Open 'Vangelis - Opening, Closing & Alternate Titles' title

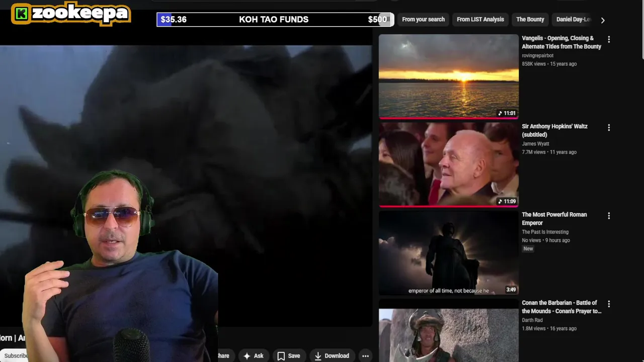pos(561,42)
